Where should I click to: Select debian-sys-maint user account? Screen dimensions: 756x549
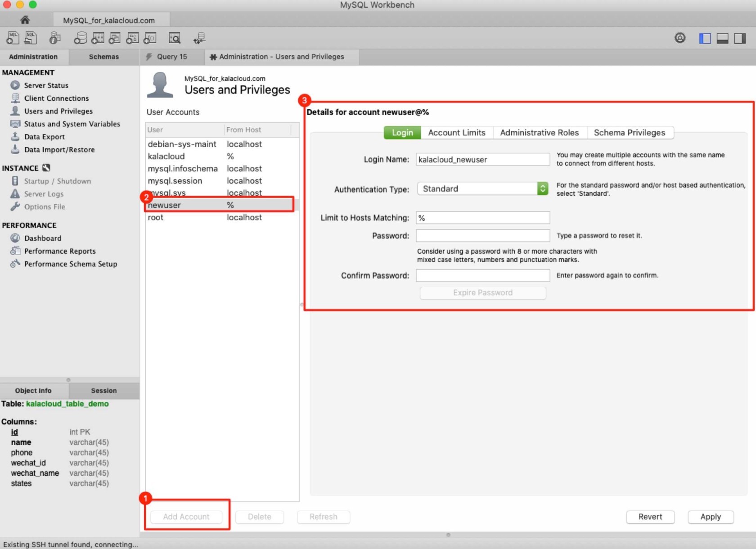222,144
